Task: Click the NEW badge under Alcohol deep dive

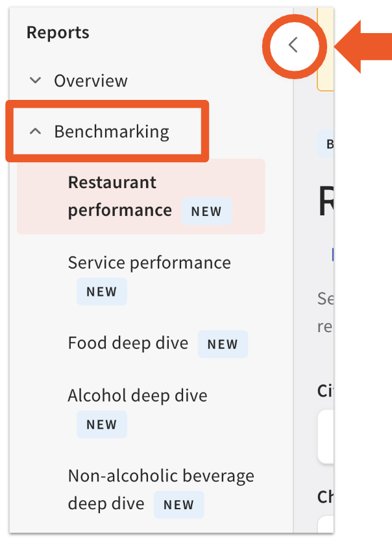Action: tap(102, 425)
